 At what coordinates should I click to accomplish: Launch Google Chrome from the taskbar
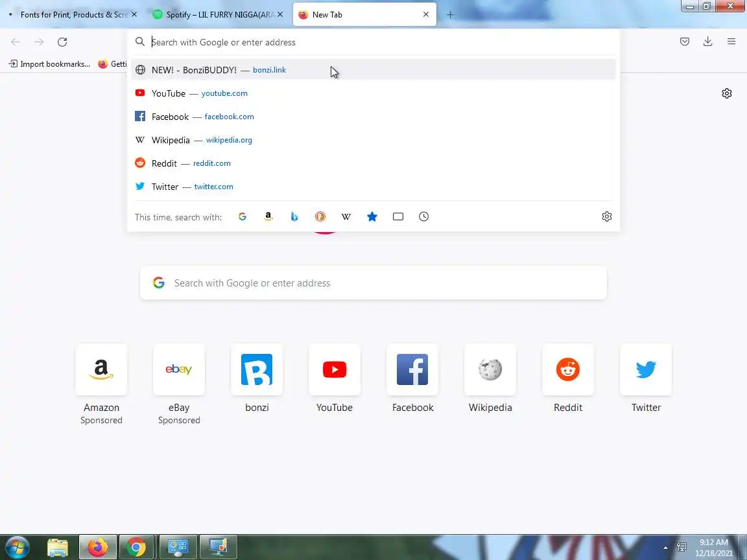(x=136, y=548)
